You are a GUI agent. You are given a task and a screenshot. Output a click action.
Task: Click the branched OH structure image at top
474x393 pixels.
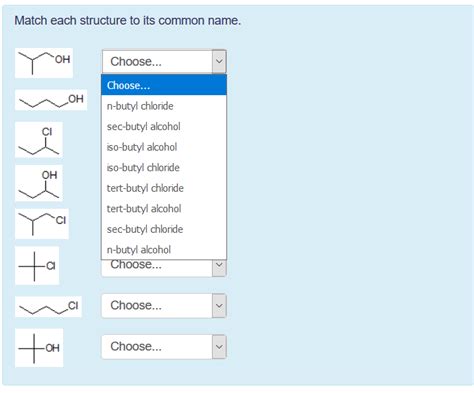pyautogui.click(x=44, y=63)
